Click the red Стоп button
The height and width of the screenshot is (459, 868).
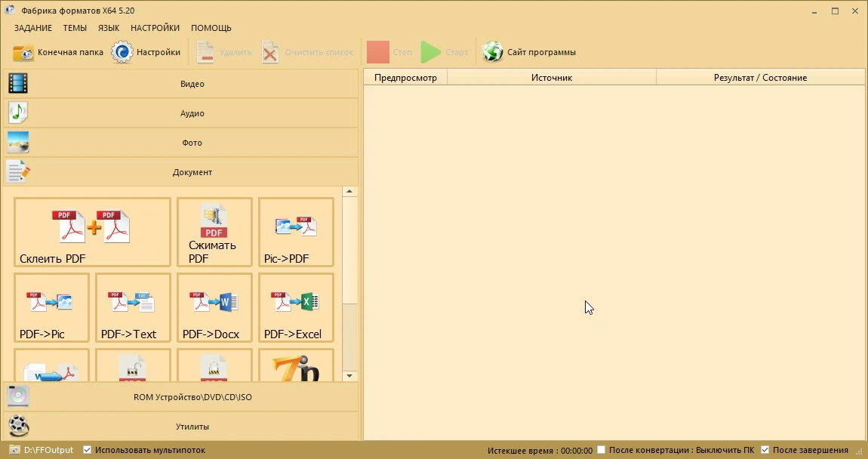[x=389, y=52]
